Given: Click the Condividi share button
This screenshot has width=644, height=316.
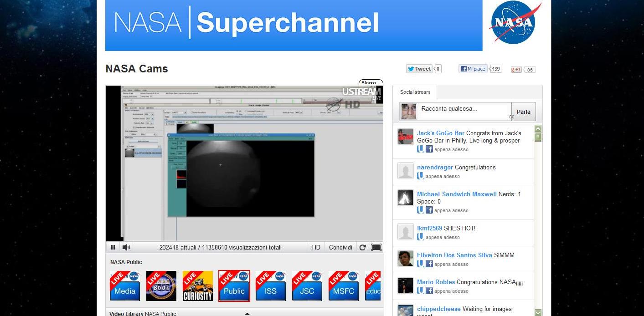Looking at the screenshot, I should (x=340, y=247).
